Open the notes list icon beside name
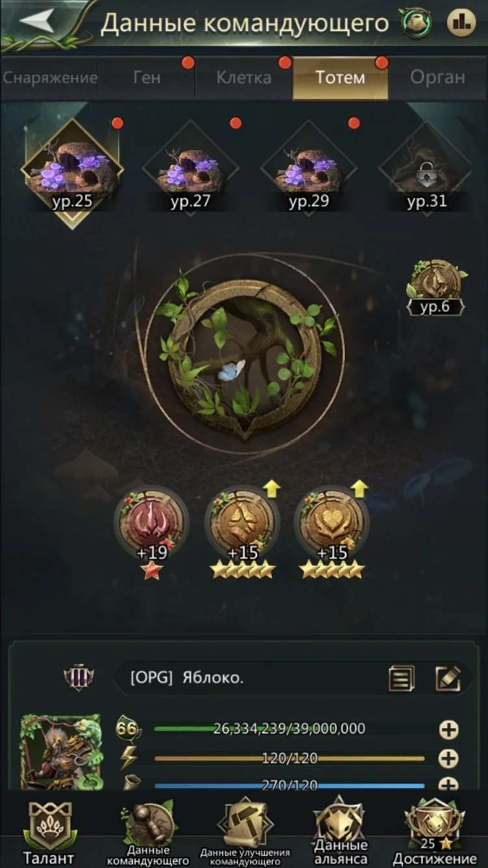Image resolution: width=488 pixels, height=868 pixels. (x=401, y=679)
